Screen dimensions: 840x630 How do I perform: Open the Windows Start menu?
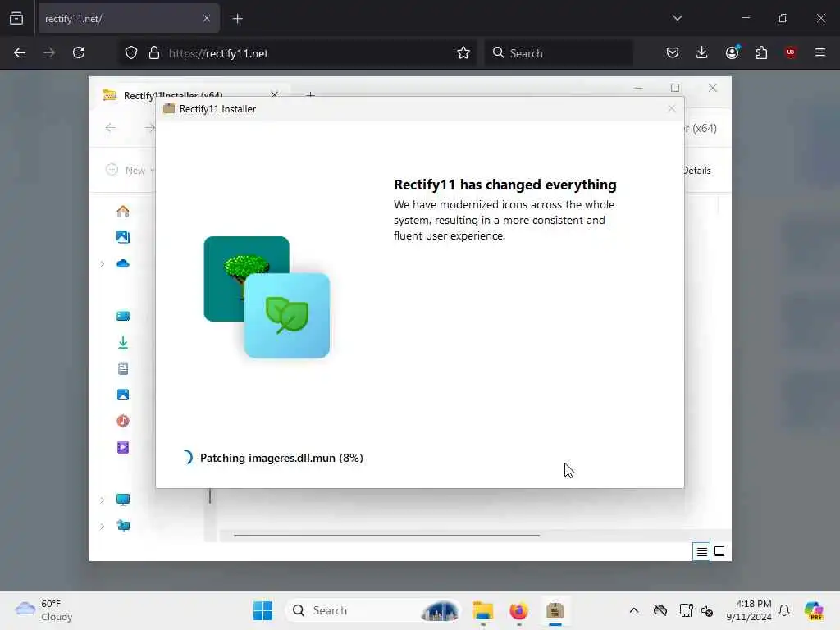[262, 610]
